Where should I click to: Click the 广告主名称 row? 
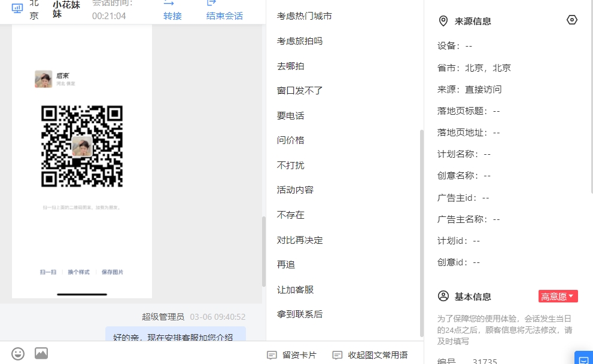[x=469, y=219]
